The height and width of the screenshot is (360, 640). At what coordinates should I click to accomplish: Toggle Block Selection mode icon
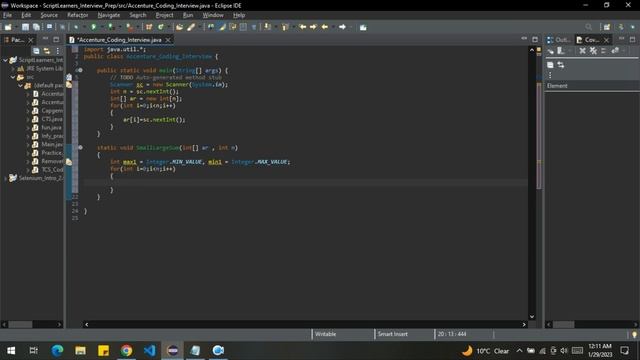pos(243,27)
